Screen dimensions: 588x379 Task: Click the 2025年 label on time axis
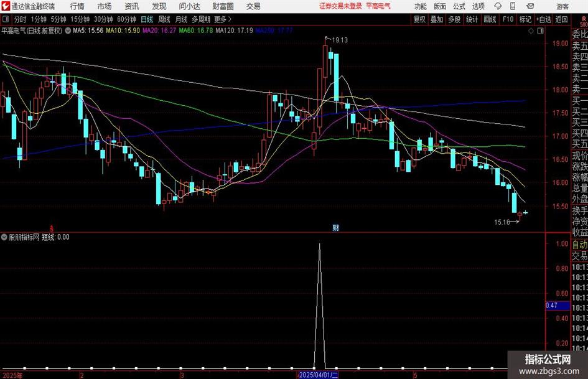(12, 375)
